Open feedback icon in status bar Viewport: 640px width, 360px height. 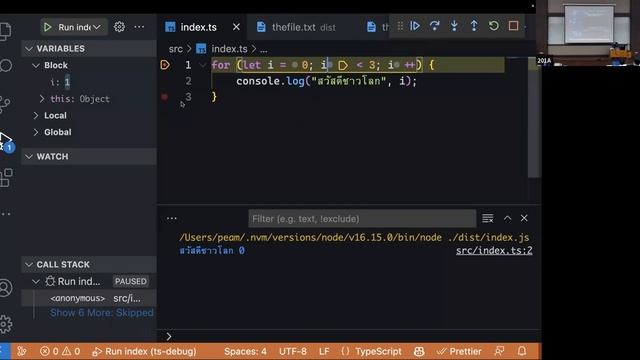pos(499,351)
